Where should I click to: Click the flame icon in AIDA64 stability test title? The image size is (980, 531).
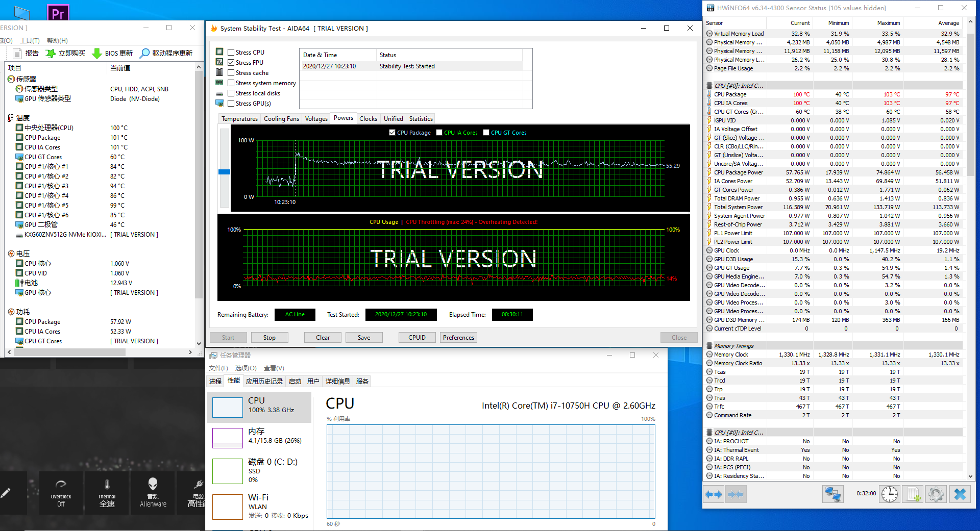(x=214, y=29)
